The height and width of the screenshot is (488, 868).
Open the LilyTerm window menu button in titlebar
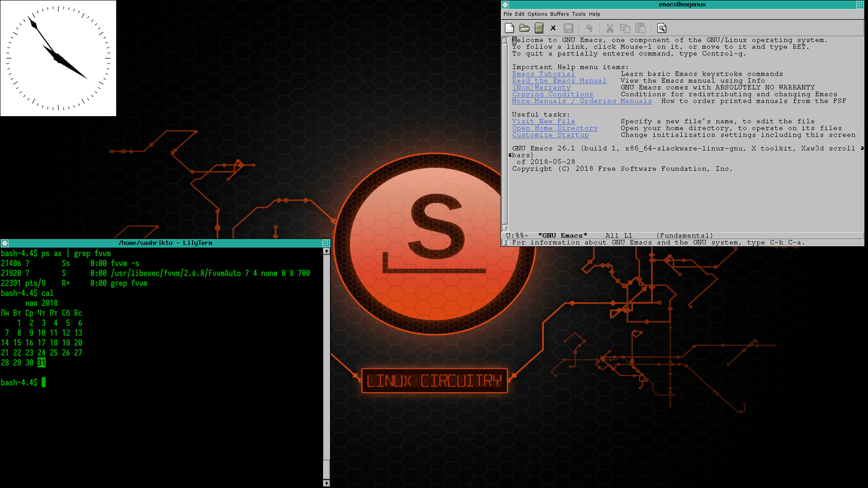click(5, 243)
